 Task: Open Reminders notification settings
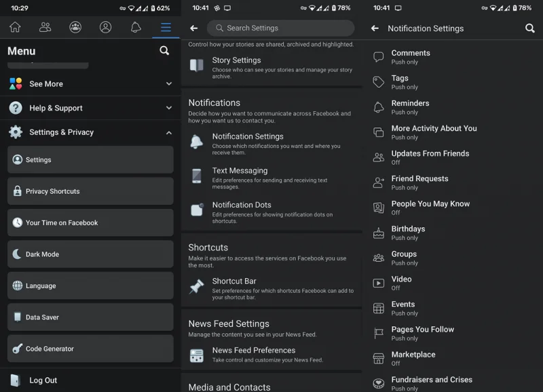pos(452,107)
